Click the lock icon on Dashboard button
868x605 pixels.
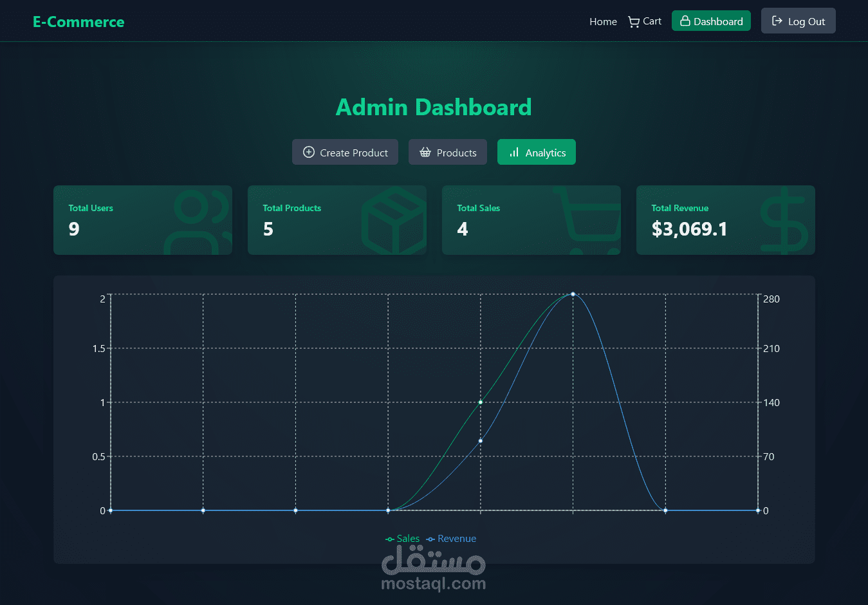[x=685, y=21]
